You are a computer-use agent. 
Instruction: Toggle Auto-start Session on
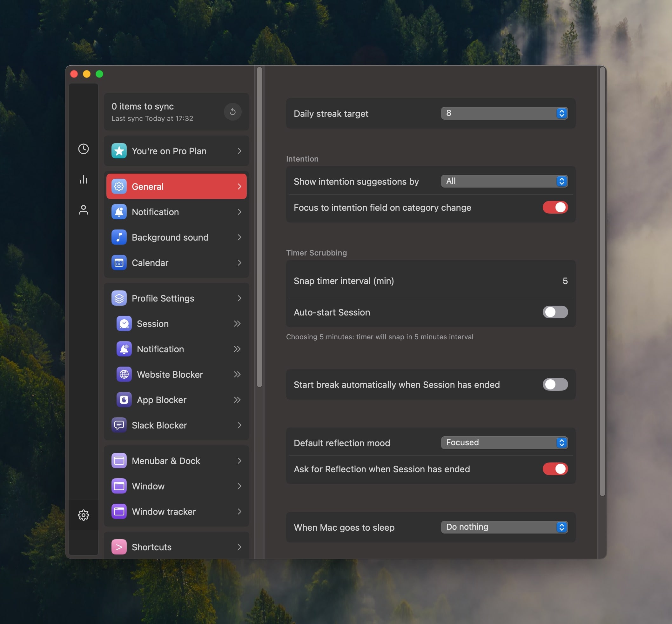554,311
